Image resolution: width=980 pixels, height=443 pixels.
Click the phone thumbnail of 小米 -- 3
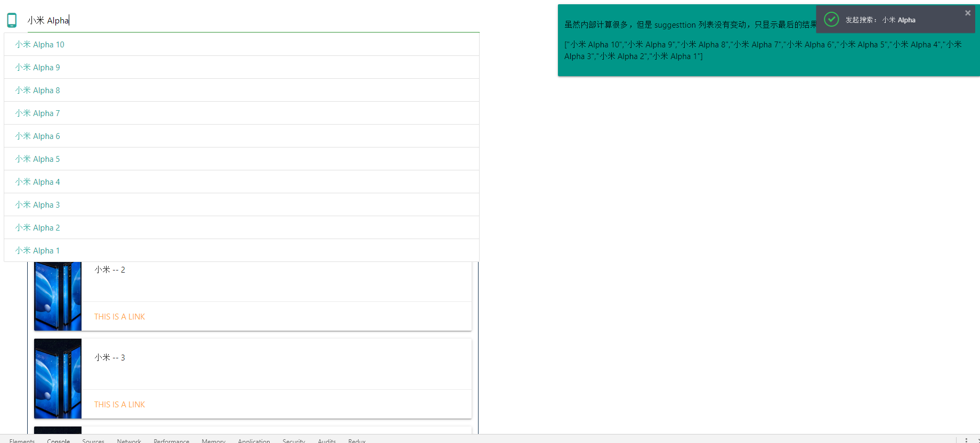pyautogui.click(x=58, y=379)
